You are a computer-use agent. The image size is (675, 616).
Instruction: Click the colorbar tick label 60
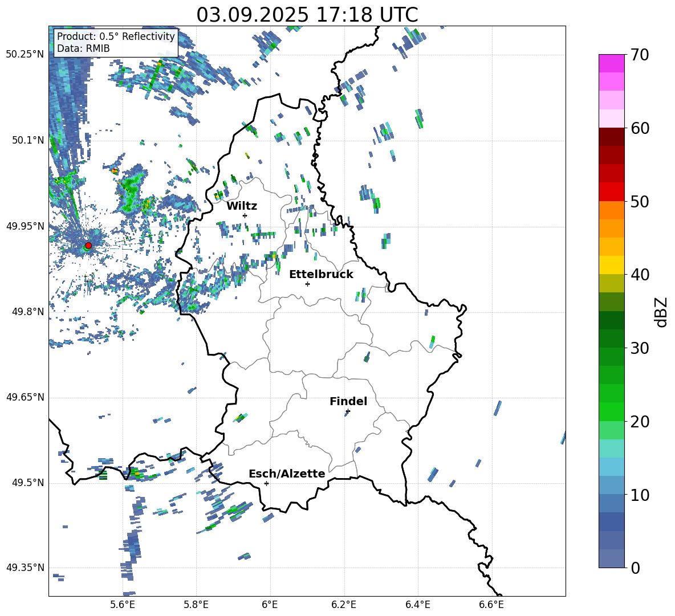click(640, 128)
